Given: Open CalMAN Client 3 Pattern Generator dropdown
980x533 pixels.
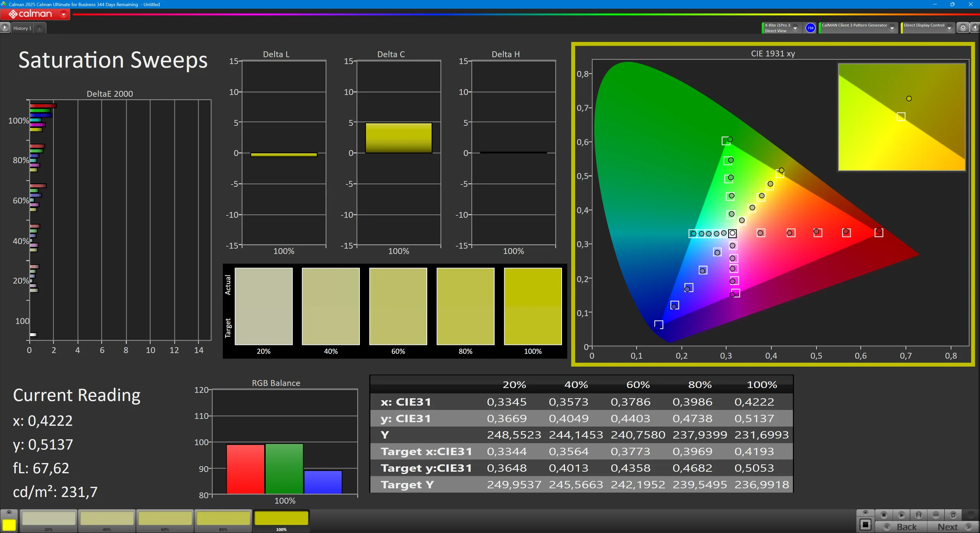Looking at the screenshot, I should click(x=892, y=28).
